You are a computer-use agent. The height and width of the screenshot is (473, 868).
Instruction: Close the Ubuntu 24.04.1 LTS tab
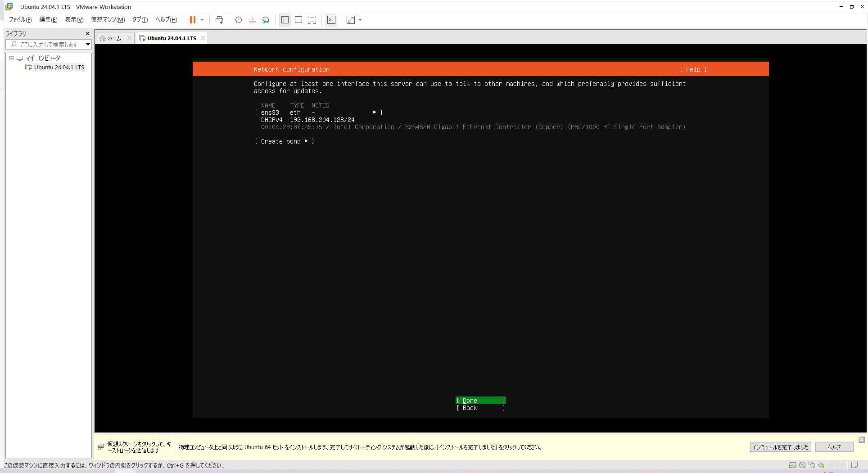(x=203, y=38)
